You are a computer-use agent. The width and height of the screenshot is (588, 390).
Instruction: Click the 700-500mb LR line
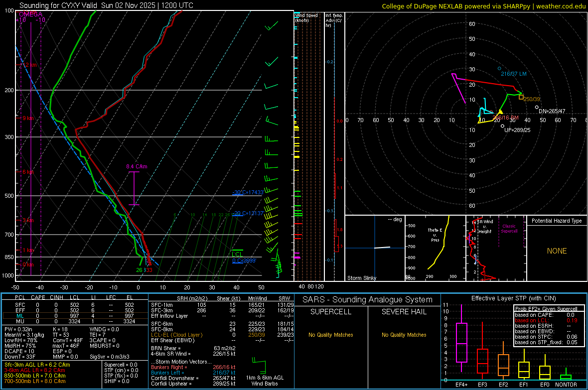35,381
